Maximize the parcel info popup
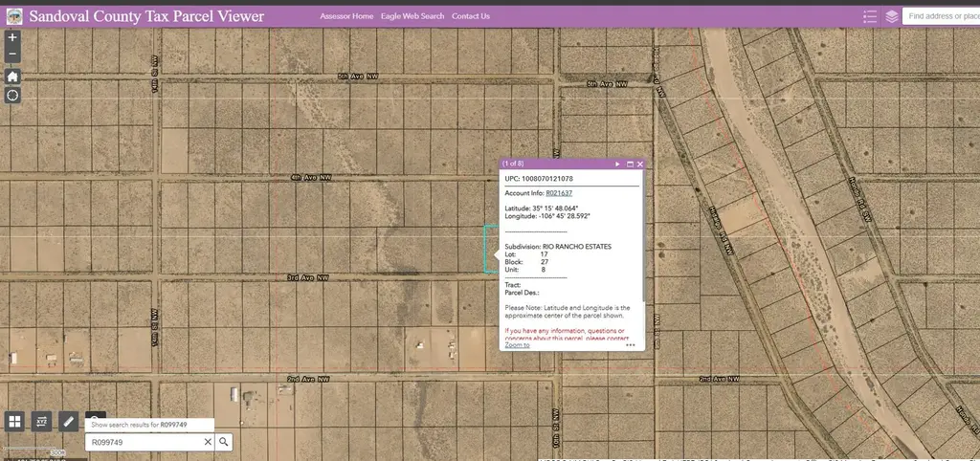This screenshot has height=461, width=980. [630, 165]
